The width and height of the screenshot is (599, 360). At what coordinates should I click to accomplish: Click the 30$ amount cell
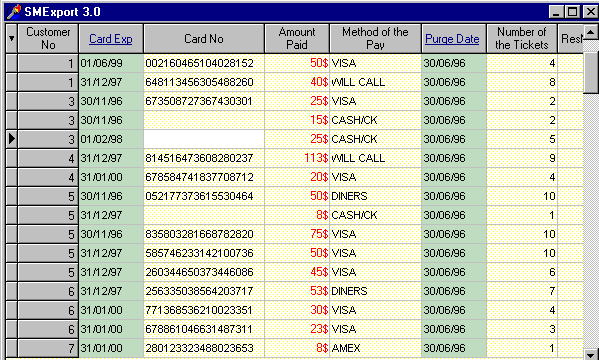pyautogui.click(x=297, y=310)
